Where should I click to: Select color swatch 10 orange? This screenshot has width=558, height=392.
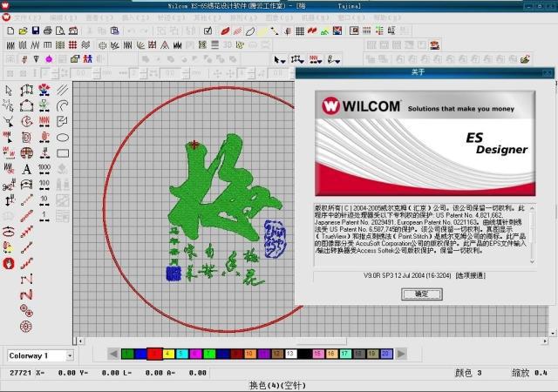point(250,354)
